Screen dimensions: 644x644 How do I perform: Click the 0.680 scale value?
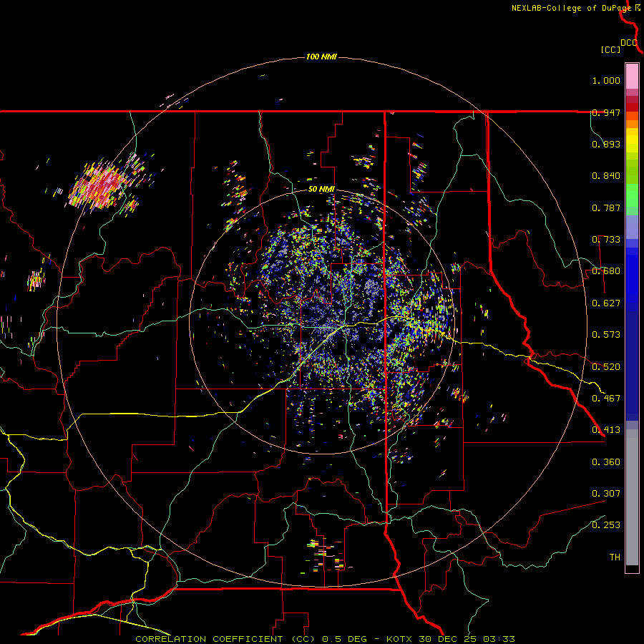point(606,271)
